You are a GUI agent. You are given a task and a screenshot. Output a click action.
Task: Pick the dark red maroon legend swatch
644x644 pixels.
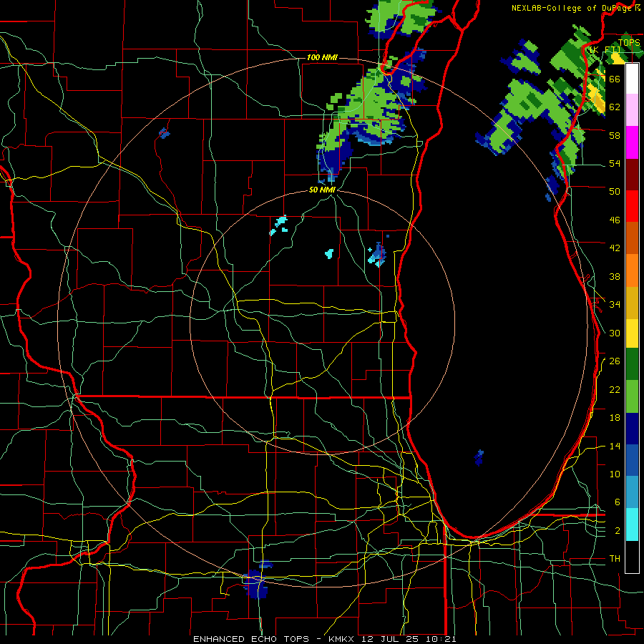[x=632, y=175]
